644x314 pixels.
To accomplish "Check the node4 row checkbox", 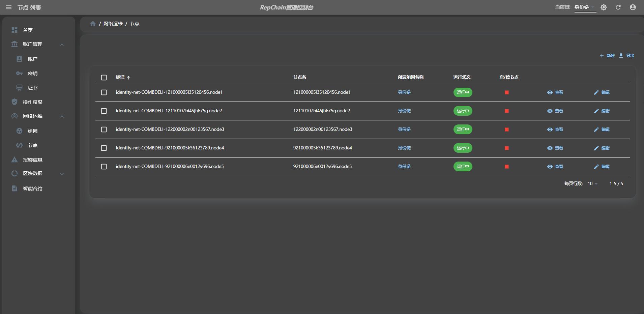I will [x=104, y=148].
